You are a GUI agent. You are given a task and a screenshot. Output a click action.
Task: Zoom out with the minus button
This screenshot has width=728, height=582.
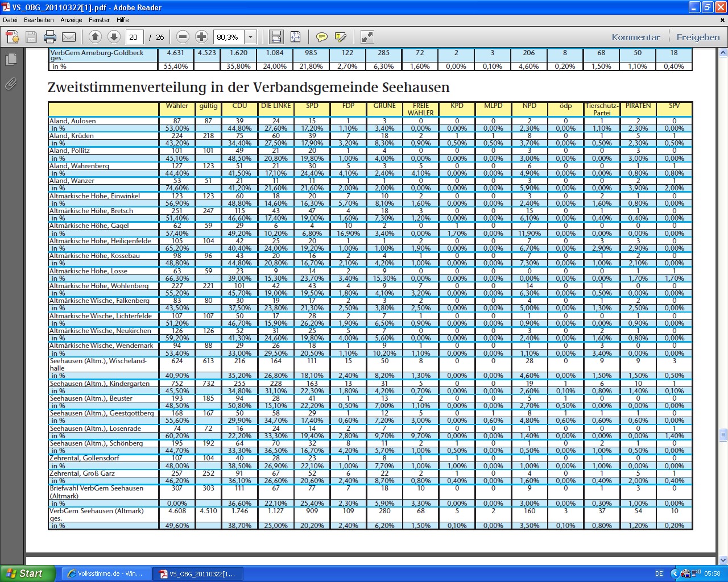click(x=183, y=38)
